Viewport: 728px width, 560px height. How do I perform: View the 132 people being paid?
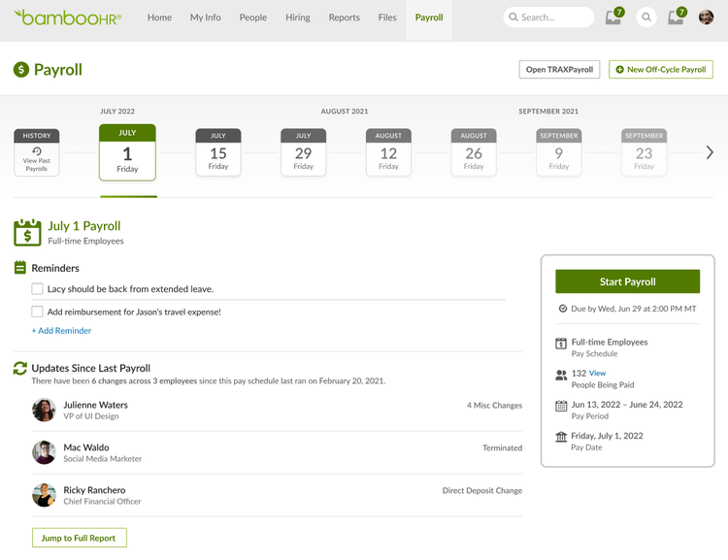[x=597, y=373]
